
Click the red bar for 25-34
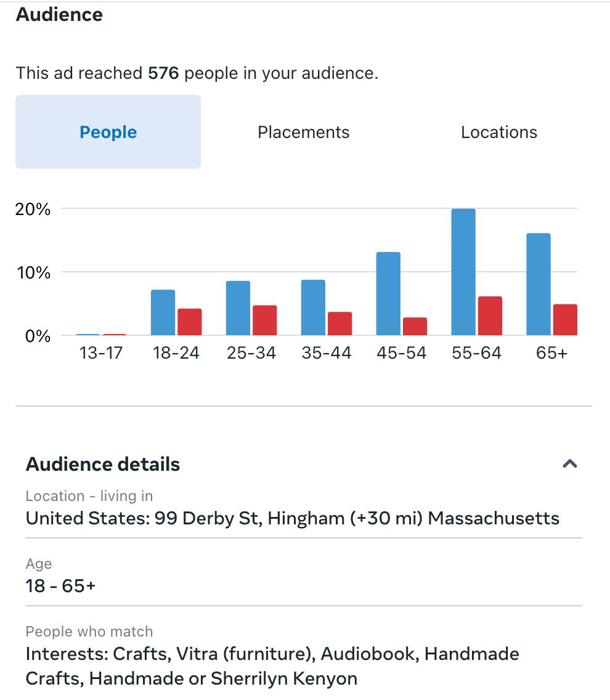(264, 320)
